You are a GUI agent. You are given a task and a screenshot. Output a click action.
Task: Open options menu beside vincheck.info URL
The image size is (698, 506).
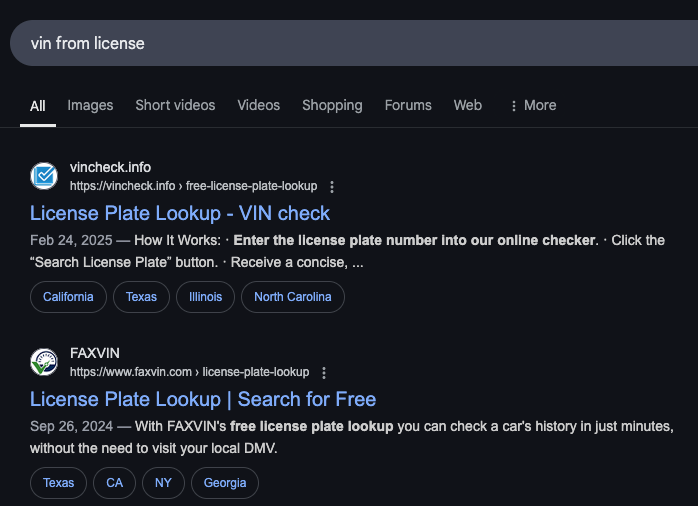tap(332, 186)
